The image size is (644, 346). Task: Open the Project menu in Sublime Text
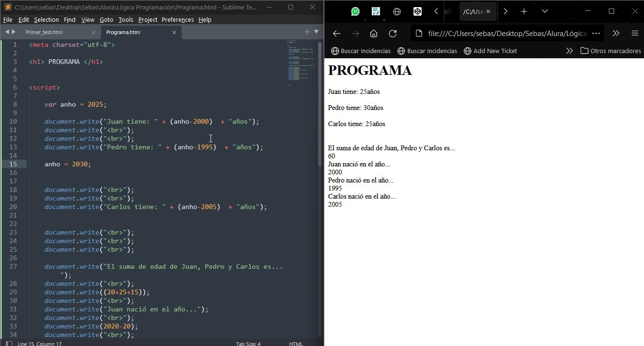147,19
